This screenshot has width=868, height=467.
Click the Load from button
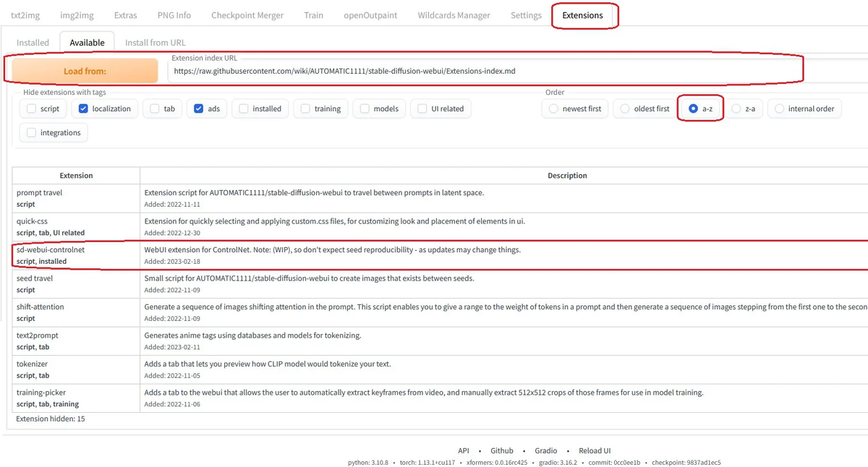click(x=85, y=71)
